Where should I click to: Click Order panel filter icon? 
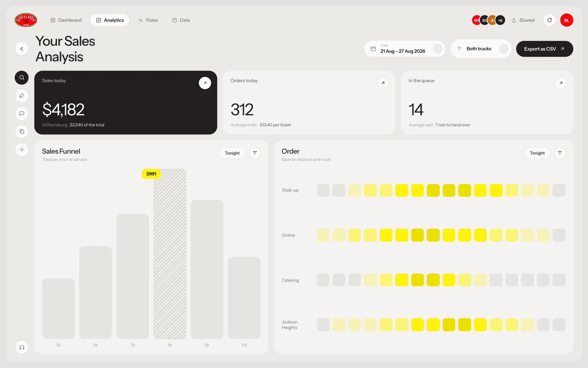tap(560, 153)
